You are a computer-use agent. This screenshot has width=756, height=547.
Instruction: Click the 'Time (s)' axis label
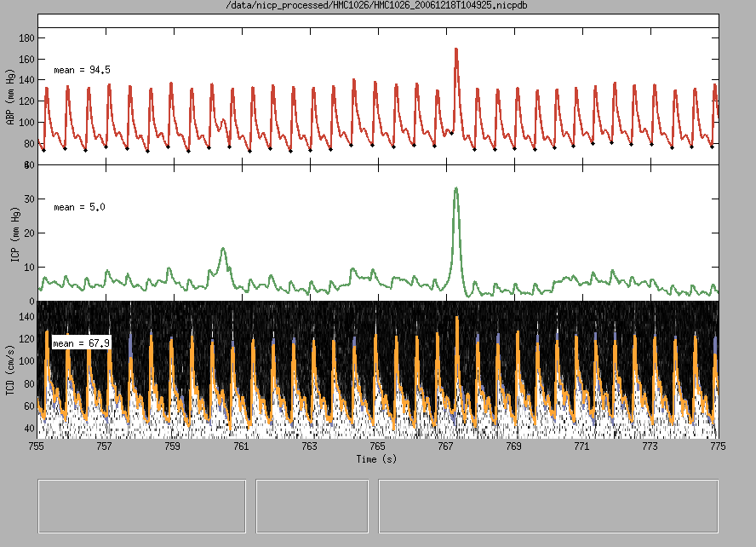pos(376,458)
